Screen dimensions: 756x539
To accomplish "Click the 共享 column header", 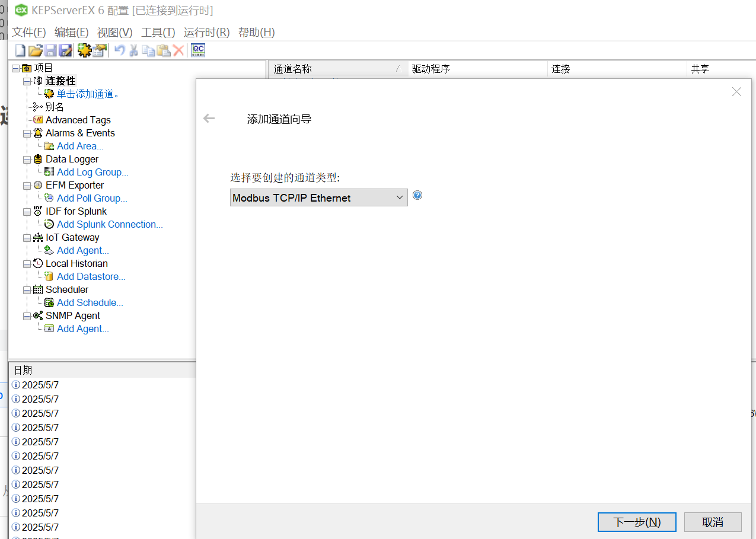I will tap(721, 69).
